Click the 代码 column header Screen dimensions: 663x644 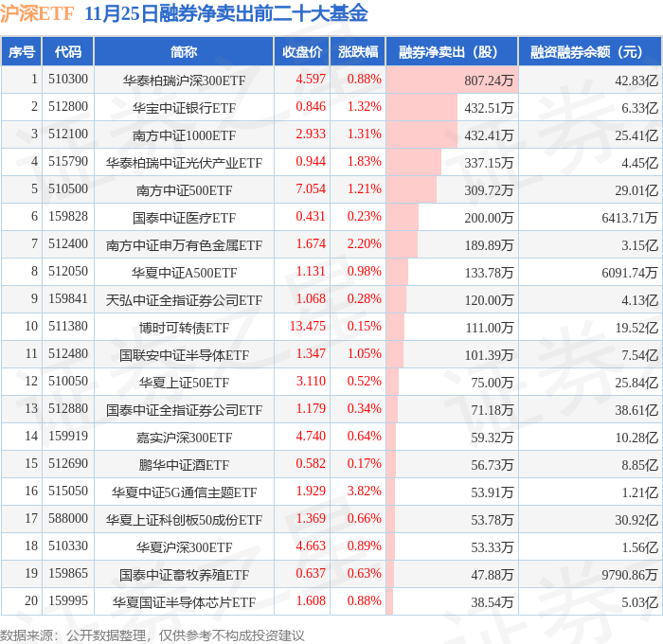pyautogui.click(x=67, y=51)
